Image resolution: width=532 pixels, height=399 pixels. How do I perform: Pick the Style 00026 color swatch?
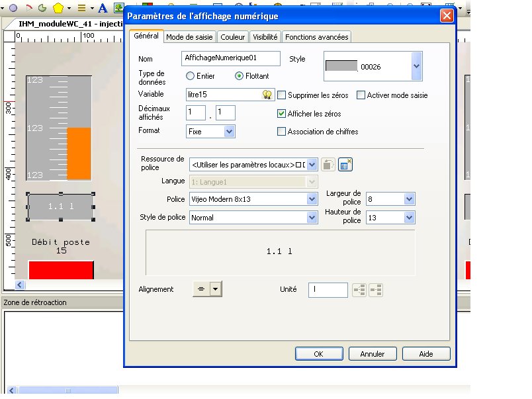[x=341, y=66]
